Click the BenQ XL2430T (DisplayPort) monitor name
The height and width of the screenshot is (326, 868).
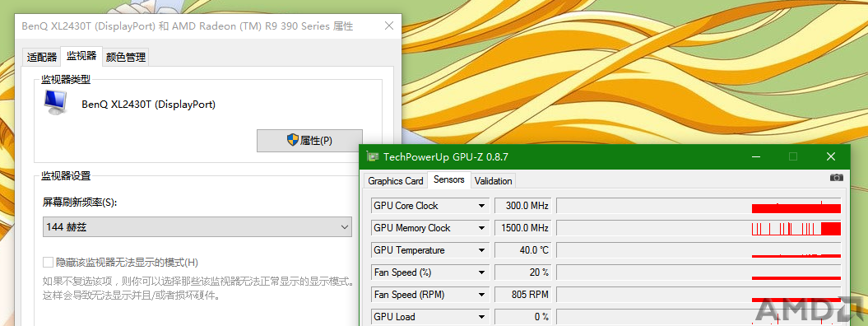[148, 104]
